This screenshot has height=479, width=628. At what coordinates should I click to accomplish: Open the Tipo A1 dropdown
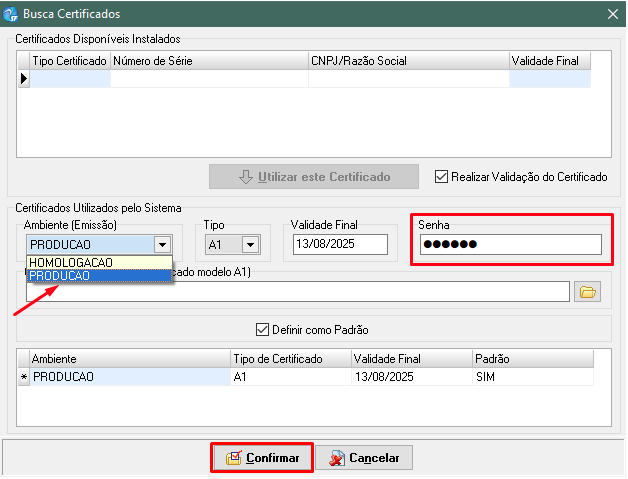pos(250,244)
